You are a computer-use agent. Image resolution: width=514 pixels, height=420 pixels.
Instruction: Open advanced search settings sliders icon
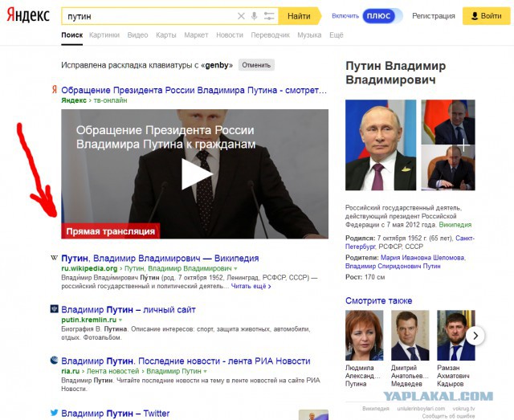coord(269,16)
